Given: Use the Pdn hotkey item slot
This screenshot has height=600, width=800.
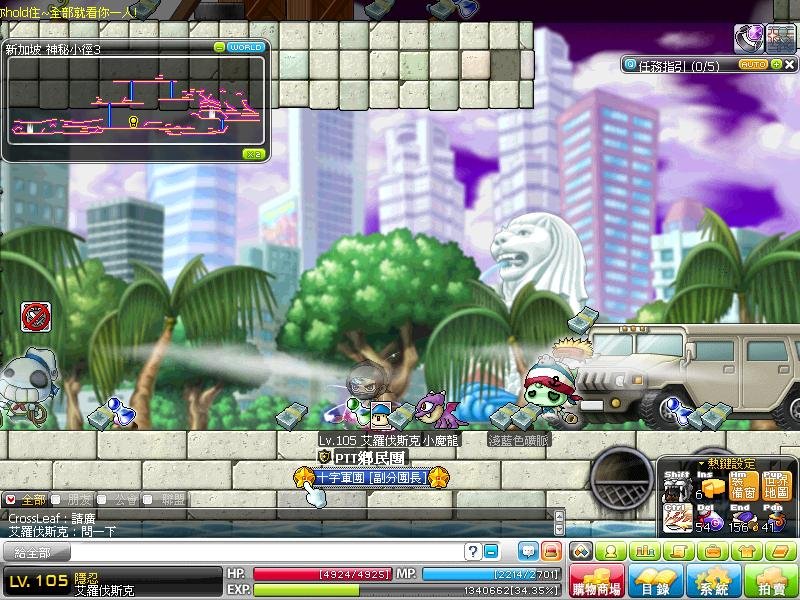Looking at the screenshot, I should [777, 518].
